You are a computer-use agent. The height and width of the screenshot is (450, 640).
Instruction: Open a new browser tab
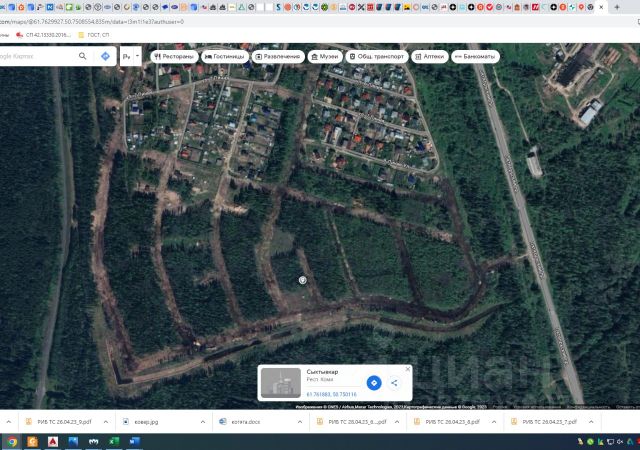(617, 7)
